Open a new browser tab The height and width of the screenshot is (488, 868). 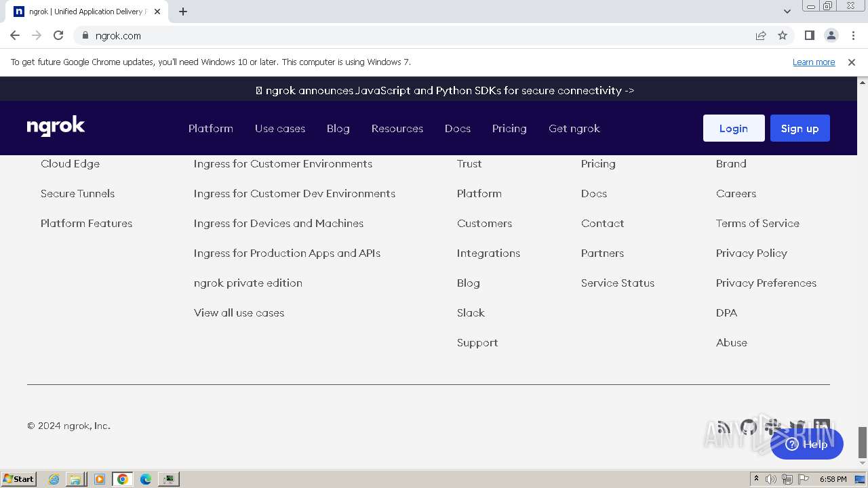point(183,12)
